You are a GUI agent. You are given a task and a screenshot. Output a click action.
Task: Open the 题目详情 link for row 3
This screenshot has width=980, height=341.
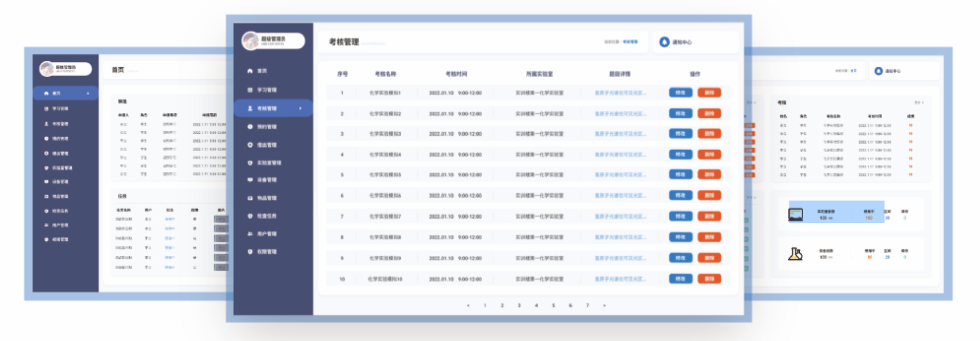coord(620,134)
